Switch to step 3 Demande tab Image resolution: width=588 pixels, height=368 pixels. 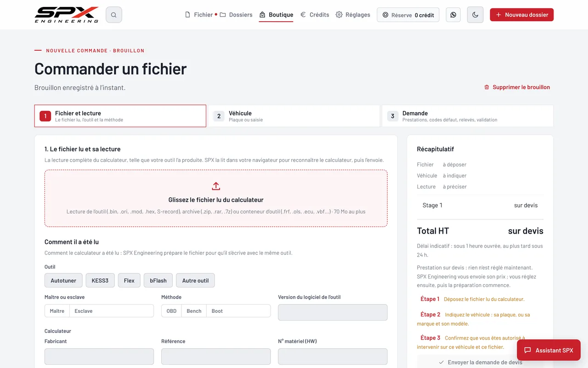(x=468, y=116)
